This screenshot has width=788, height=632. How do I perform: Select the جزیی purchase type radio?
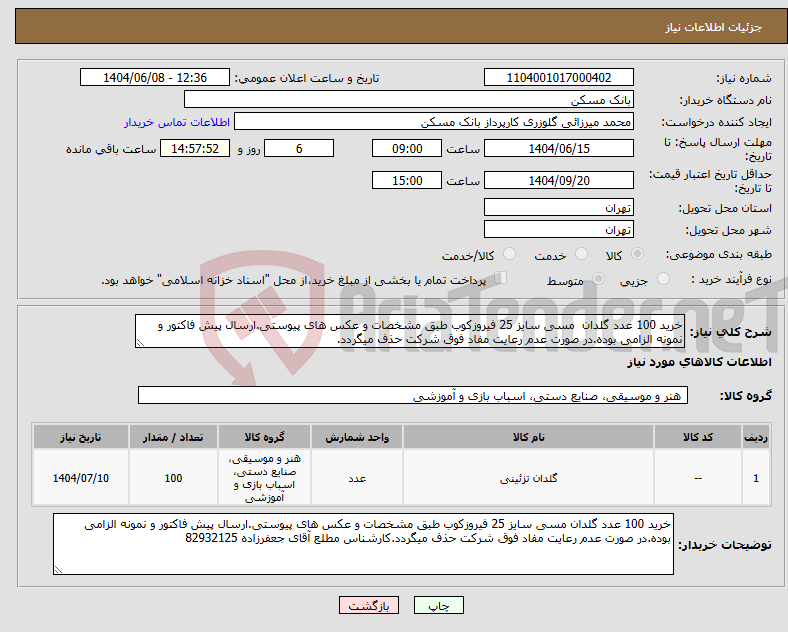[663, 278]
